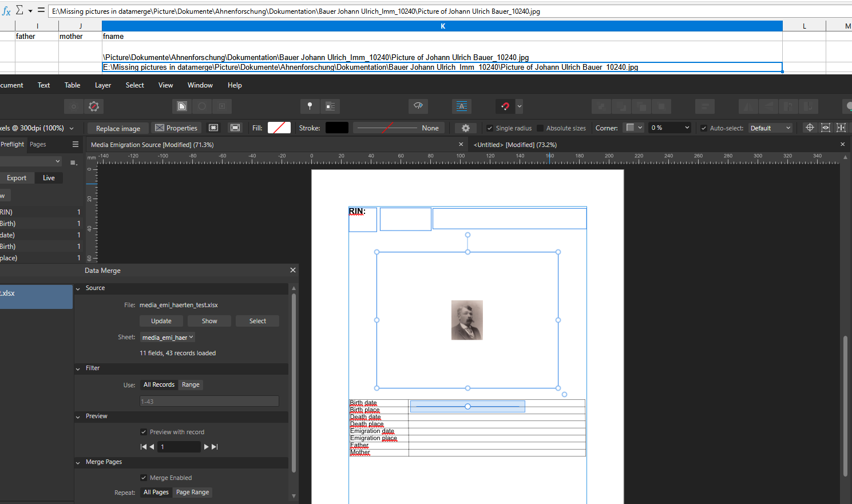Open text frame properties icon in toolbar
This screenshot has width=852, height=504.
pyautogui.click(x=461, y=106)
